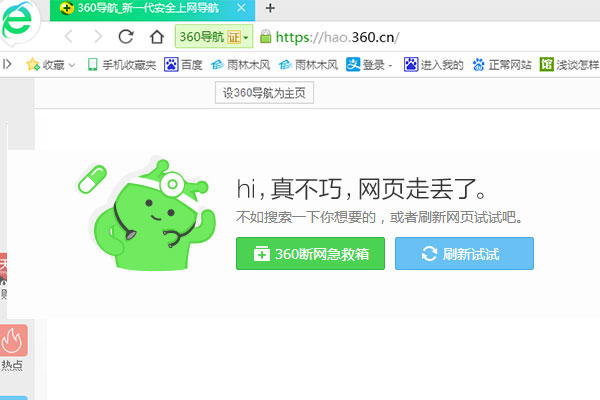Screen dimensions: 600x400
Task: Click the green SSL padlock icon
Action: tap(265, 38)
